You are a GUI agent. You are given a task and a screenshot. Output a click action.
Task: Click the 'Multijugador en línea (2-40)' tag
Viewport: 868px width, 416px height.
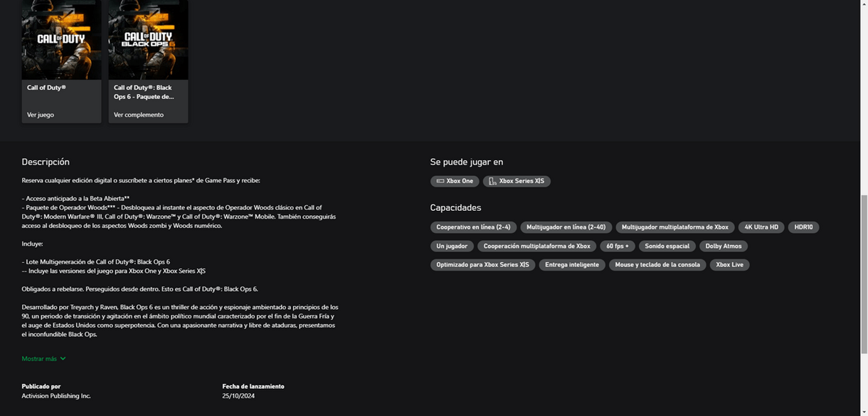(566, 227)
